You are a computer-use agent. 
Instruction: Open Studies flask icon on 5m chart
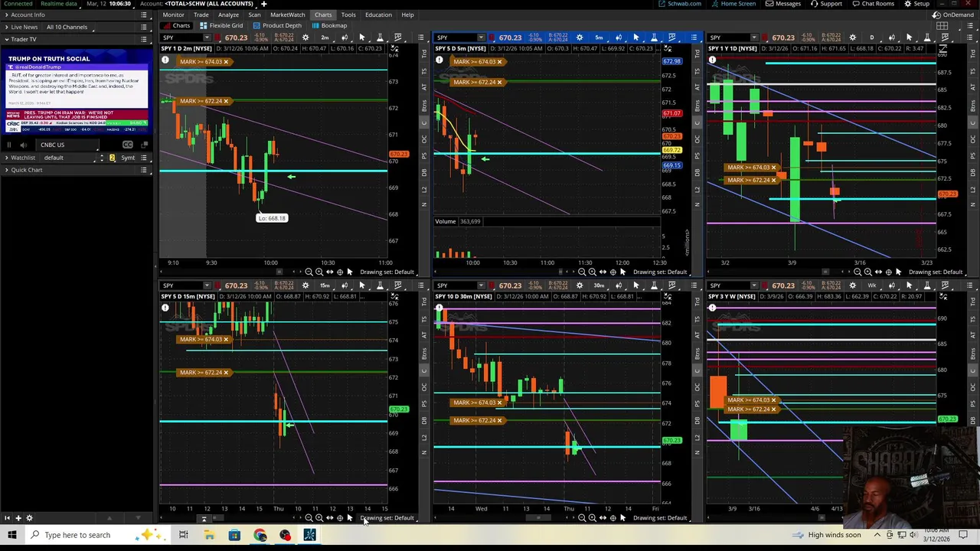[654, 37]
